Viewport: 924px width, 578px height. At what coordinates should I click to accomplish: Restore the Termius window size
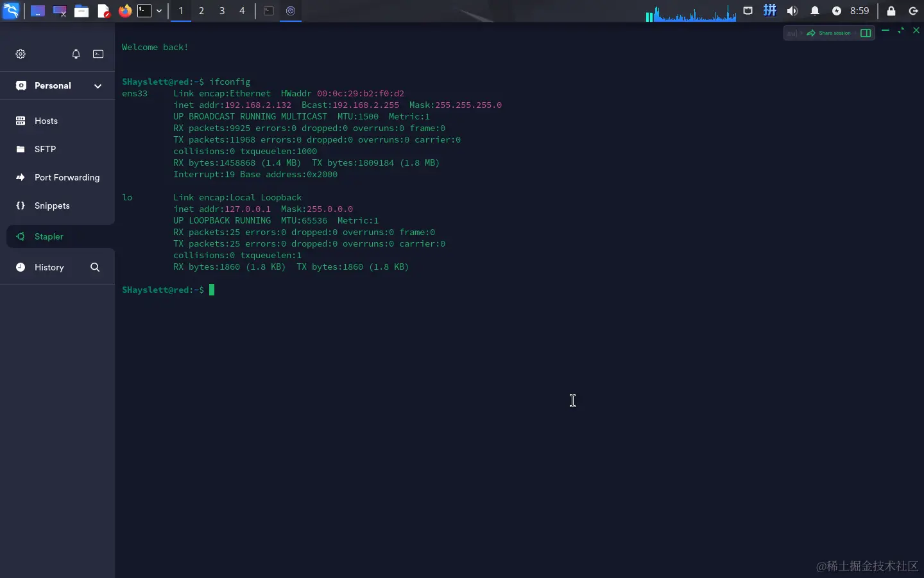[901, 30]
